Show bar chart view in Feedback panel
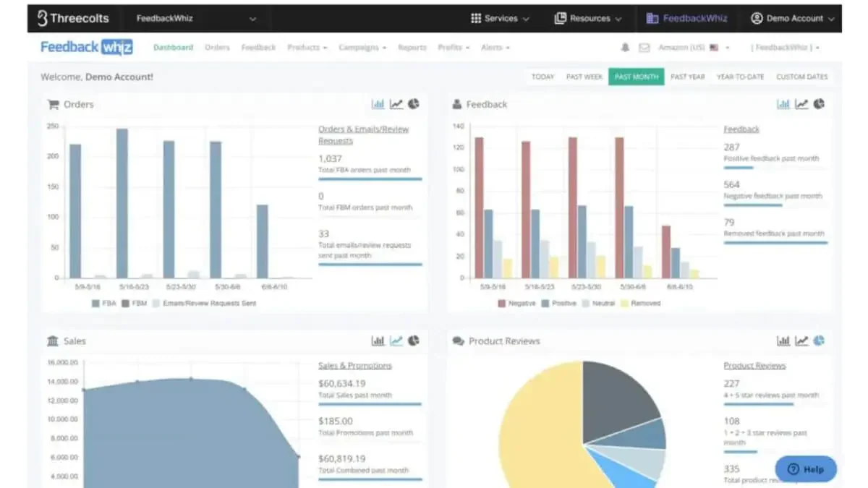The image size is (868, 488). pos(783,104)
